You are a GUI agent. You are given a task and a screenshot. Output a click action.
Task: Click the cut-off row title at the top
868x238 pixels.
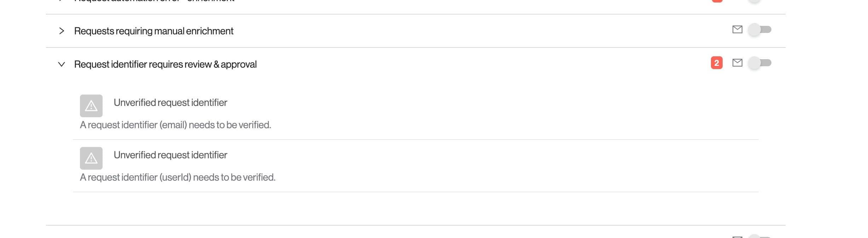154,1
